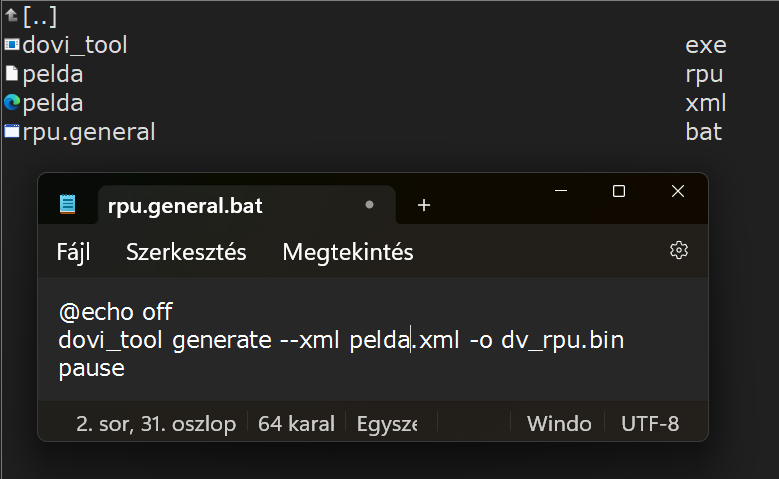Viewport: 779px width, 479px height.
Task: Click the Windows line ending status item
Action: [x=559, y=424]
